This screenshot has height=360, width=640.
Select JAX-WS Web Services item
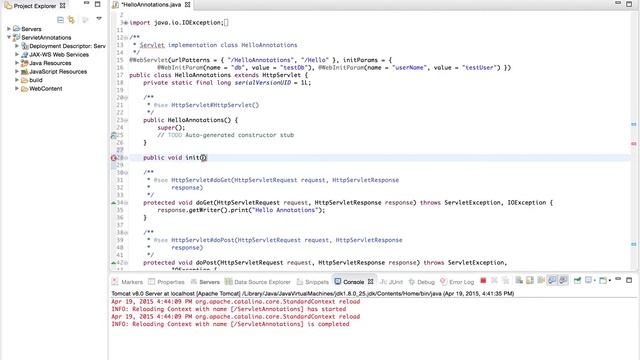click(59, 55)
